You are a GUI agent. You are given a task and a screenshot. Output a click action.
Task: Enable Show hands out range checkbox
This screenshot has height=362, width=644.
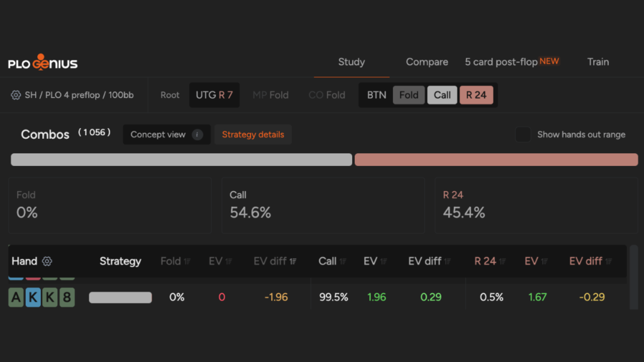click(x=523, y=134)
